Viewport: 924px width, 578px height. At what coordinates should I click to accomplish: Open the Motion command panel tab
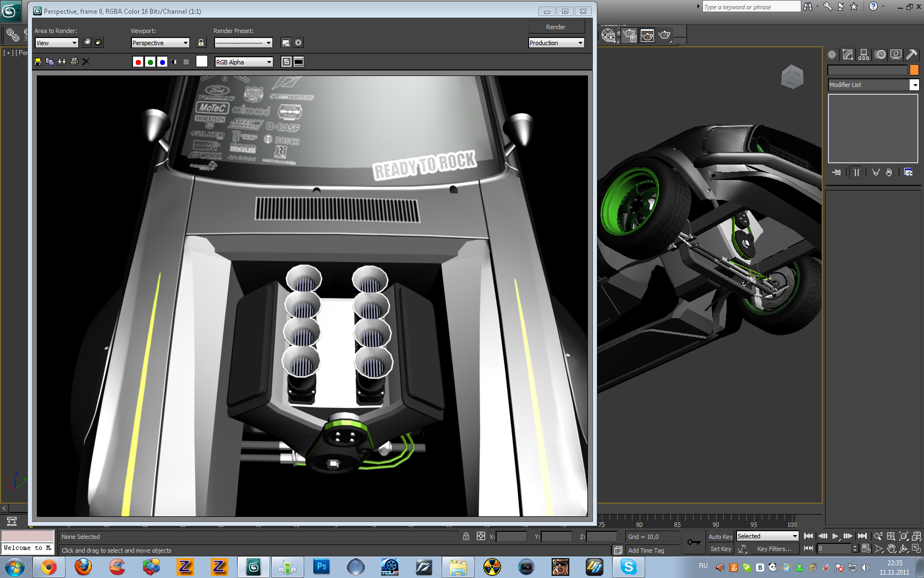point(880,54)
